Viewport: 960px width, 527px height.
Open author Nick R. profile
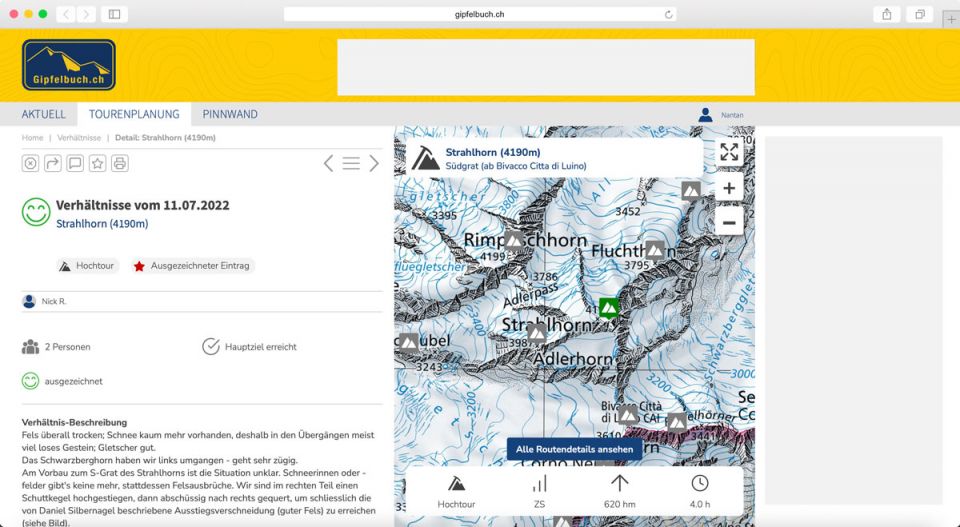pyautogui.click(x=53, y=301)
